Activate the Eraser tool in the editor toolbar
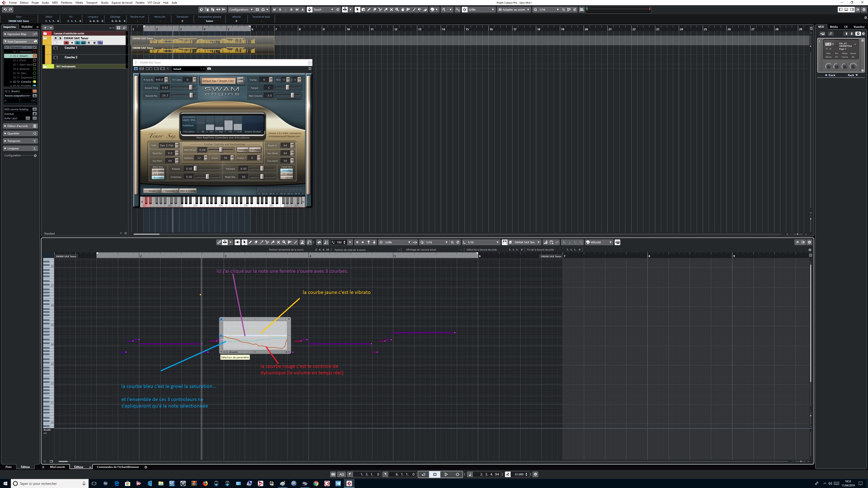The image size is (868, 488). 256,242
